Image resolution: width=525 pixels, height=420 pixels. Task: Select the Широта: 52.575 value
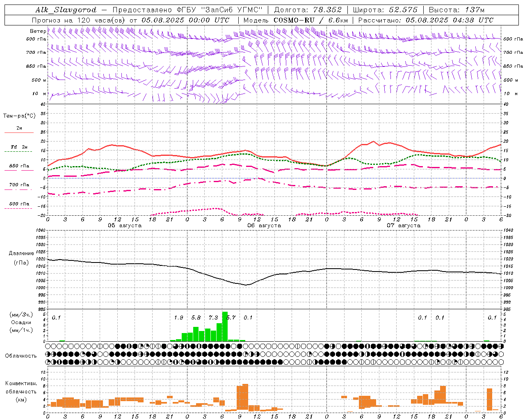[385, 10]
